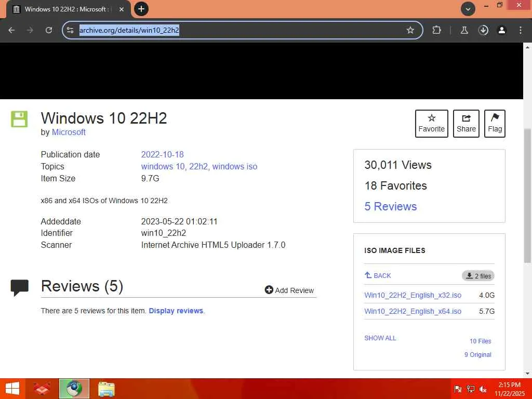Viewport: 532px width, 399px height.
Task: Click the page vertical scrollbar thumb
Action: click(x=528, y=196)
